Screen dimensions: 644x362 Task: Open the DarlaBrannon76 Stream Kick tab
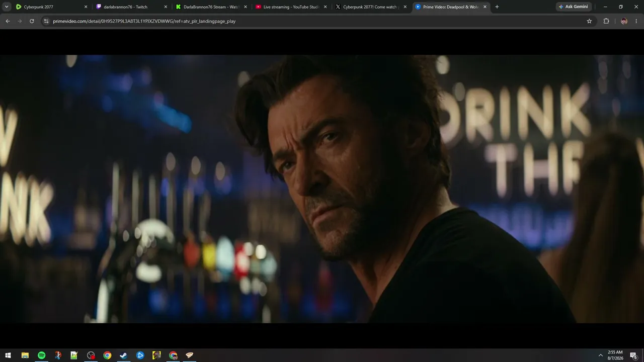(211, 7)
